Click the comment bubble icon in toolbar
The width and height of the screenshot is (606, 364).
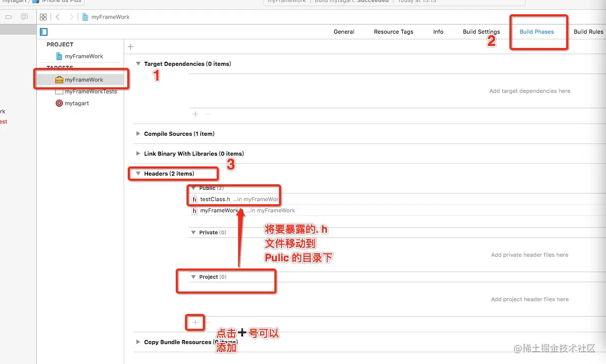point(25,17)
